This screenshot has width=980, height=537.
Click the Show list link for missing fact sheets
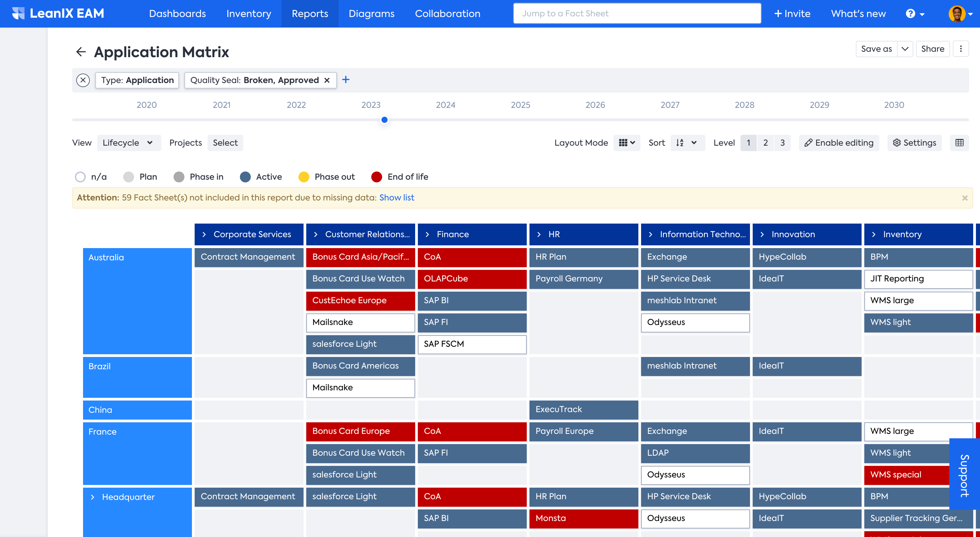[396, 197]
